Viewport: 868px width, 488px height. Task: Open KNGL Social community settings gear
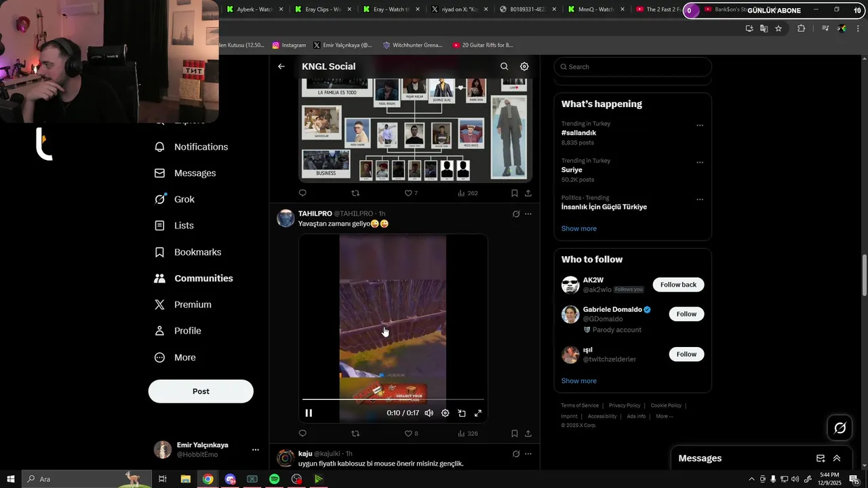[524, 66]
